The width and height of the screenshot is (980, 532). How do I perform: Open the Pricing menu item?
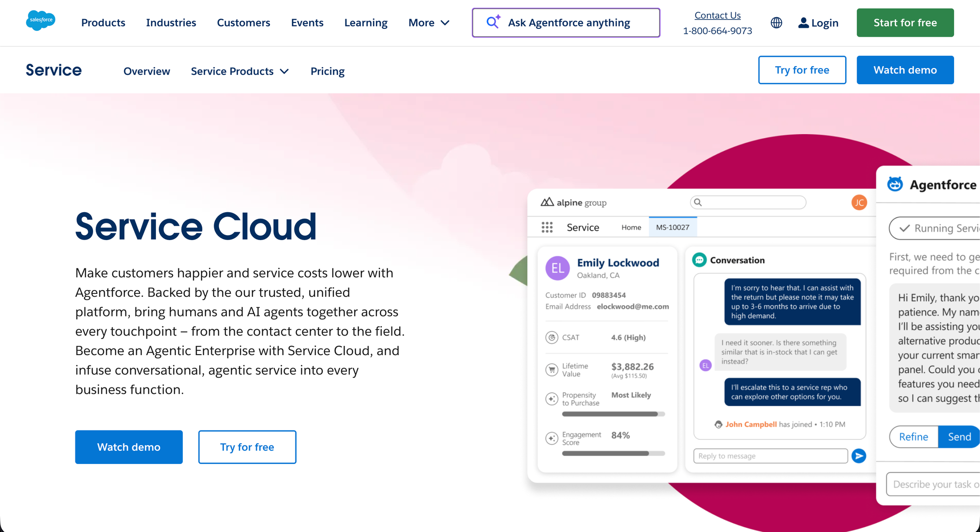coord(327,71)
